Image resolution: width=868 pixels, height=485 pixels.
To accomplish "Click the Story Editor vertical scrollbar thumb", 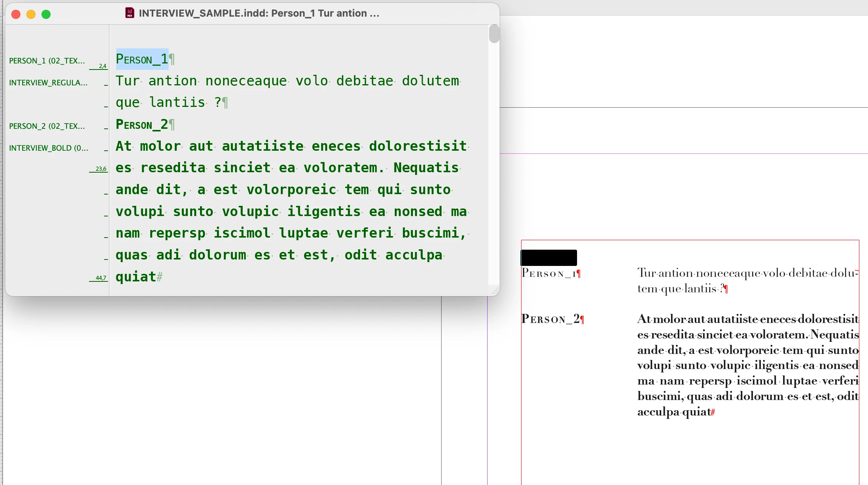I will [x=494, y=34].
